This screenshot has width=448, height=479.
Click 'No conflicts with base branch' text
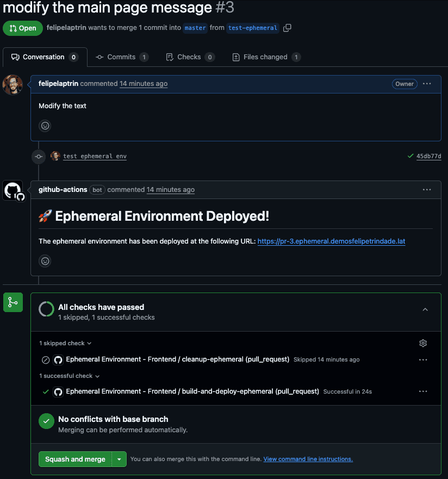(x=113, y=419)
